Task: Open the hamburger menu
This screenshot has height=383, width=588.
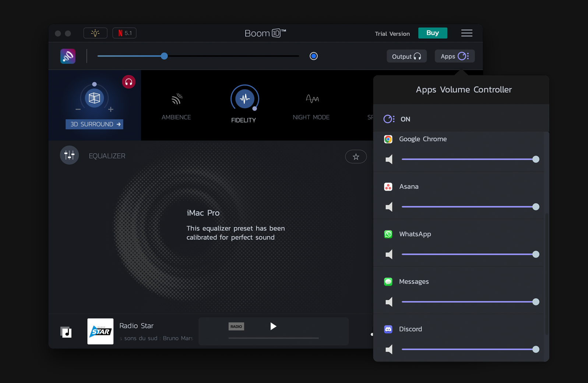Action: click(466, 33)
